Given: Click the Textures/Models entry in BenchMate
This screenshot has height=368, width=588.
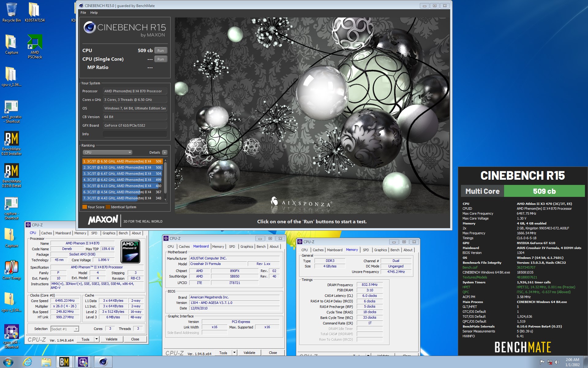Looking at the screenshot, I should pyautogui.click(x=475, y=277).
